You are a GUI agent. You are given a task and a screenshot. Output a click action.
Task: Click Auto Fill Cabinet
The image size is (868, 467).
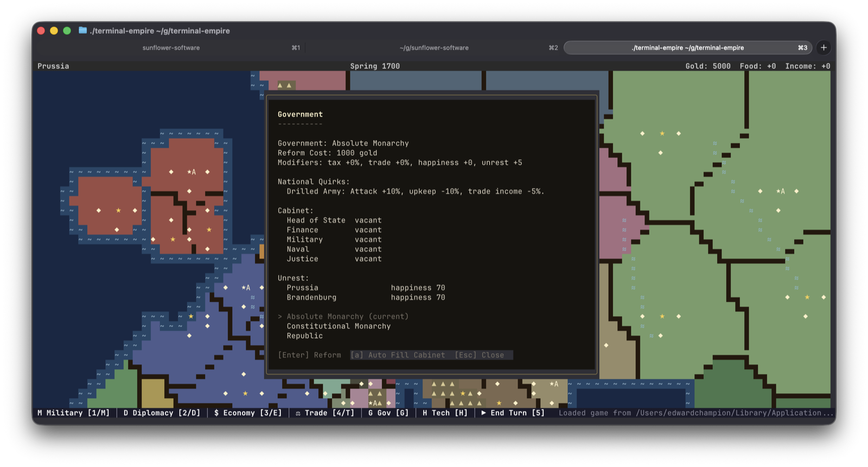pos(398,355)
